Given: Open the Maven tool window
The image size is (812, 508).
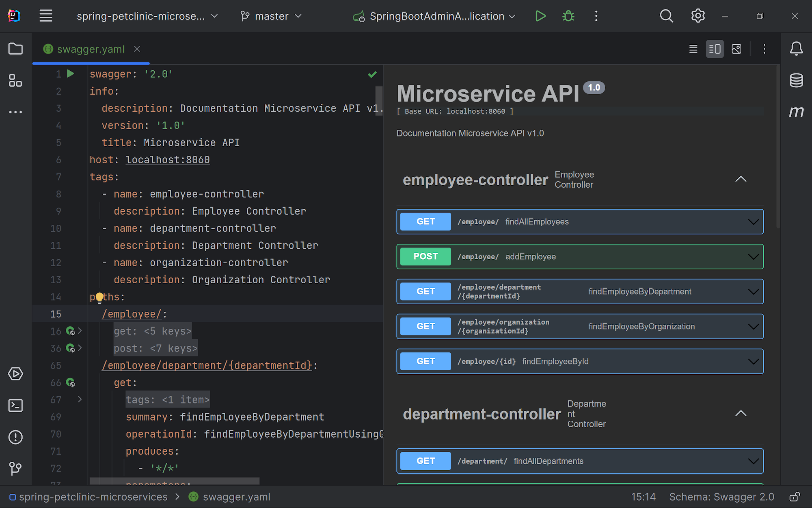Looking at the screenshot, I should pos(796,112).
